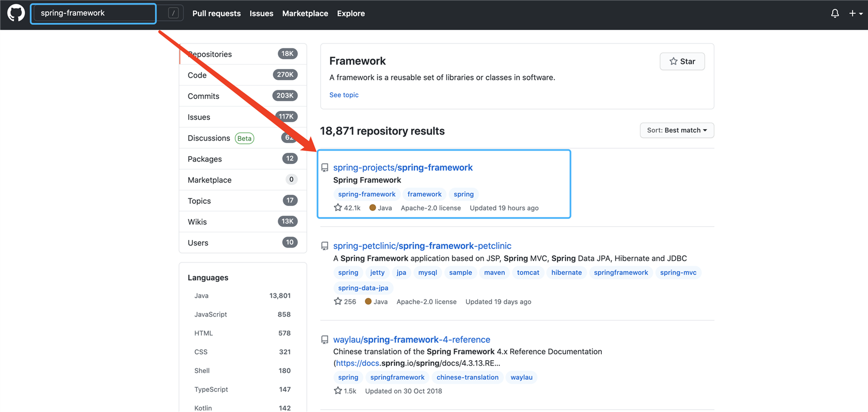The image size is (868, 412).
Task: Open the plus create-new dropdown
Action: tap(856, 13)
